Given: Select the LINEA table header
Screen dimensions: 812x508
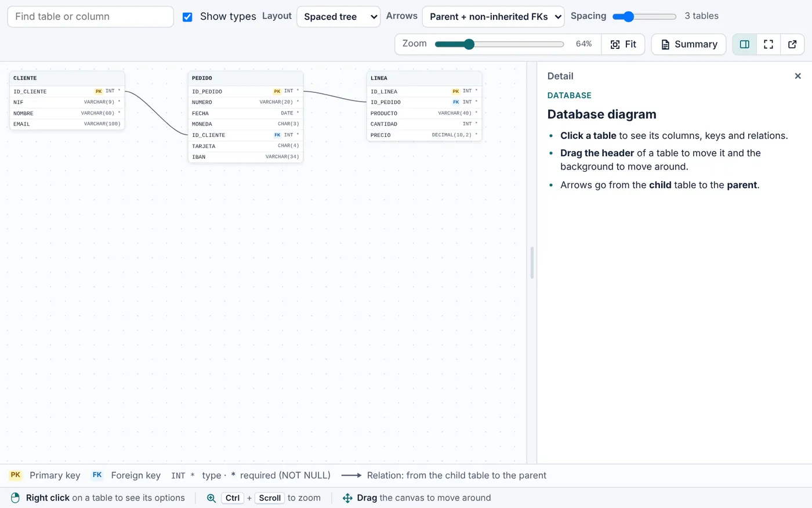Looking at the screenshot, I should click(x=424, y=78).
